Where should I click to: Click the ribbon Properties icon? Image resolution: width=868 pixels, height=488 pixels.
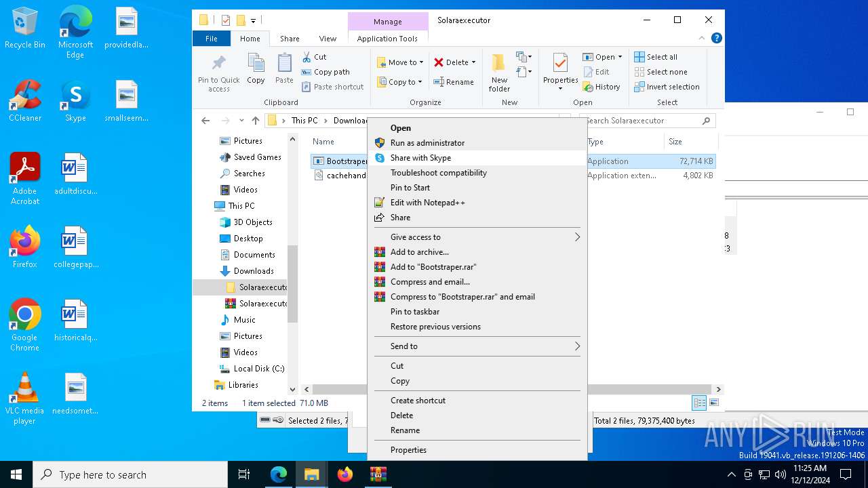(560, 64)
